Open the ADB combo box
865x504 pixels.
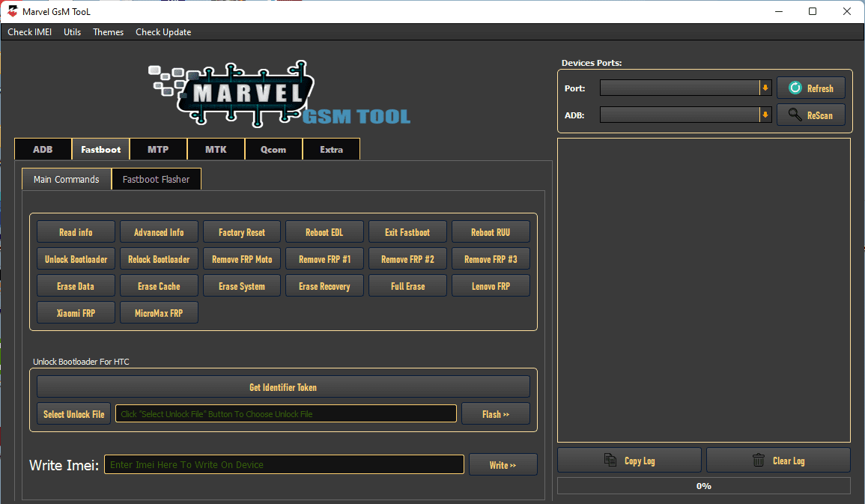[686, 115]
